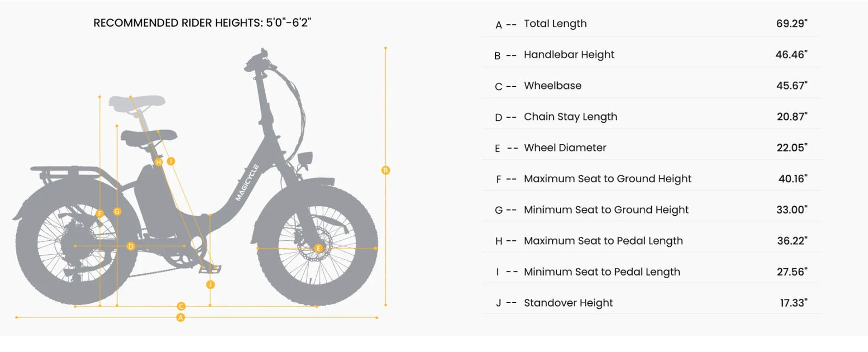This screenshot has width=868, height=352.
Task: Click the orange H marker below the seat
Action: (158, 162)
